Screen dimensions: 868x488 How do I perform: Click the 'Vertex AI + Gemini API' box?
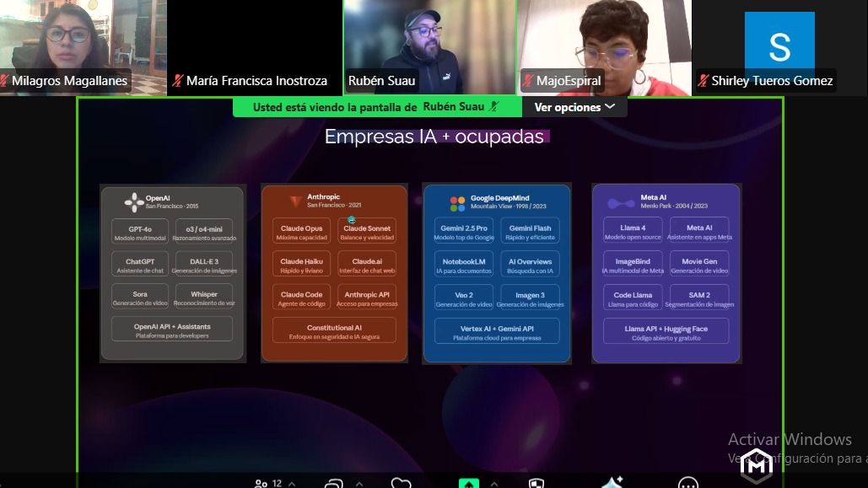(497, 333)
